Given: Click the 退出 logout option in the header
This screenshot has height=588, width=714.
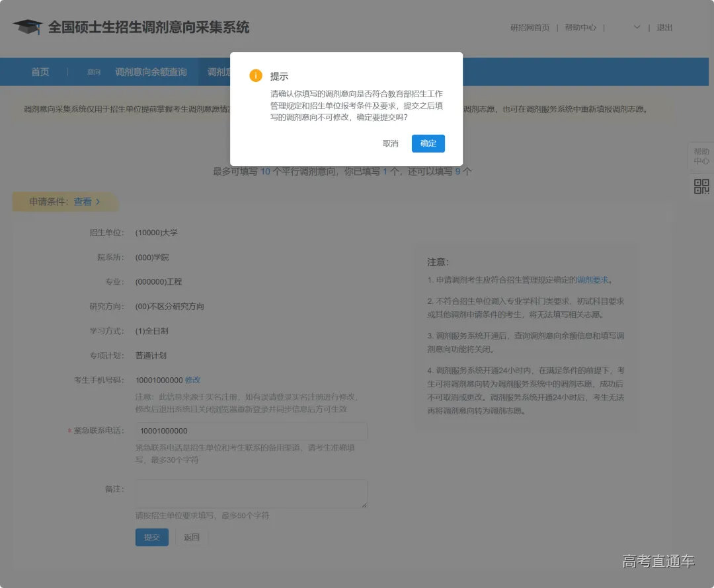Looking at the screenshot, I should click(664, 28).
